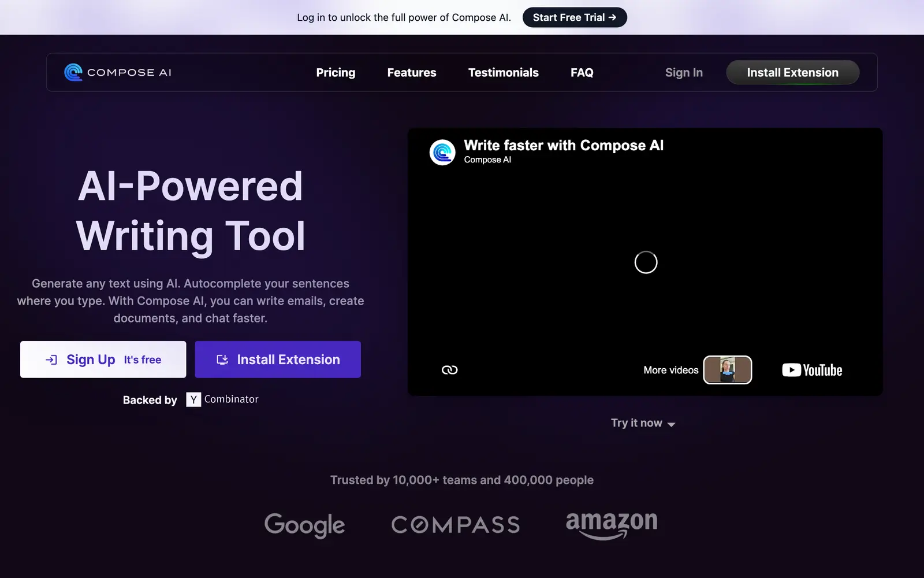This screenshot has width=924, height=578.
Task: Copy video link using chain icon
Action: pos(449,370)
